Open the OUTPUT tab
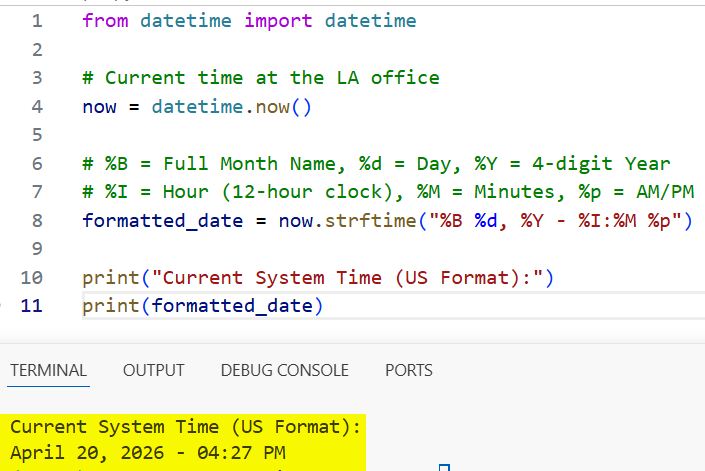This screenshot has height=471, width=705. point(154,370)
